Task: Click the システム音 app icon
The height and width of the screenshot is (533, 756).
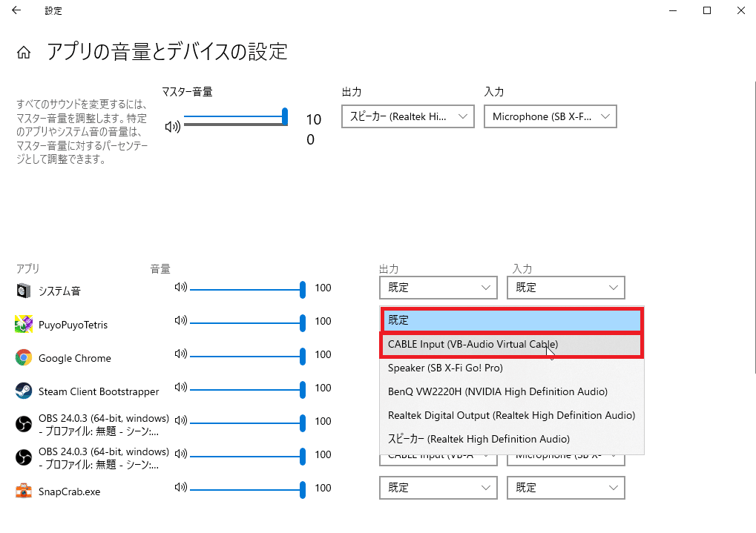Action: point(24,291)
